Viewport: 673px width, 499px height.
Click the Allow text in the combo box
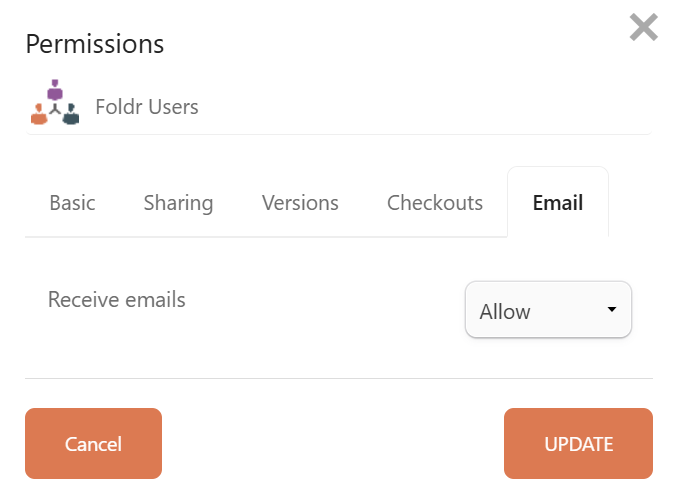tap(505, 311)
